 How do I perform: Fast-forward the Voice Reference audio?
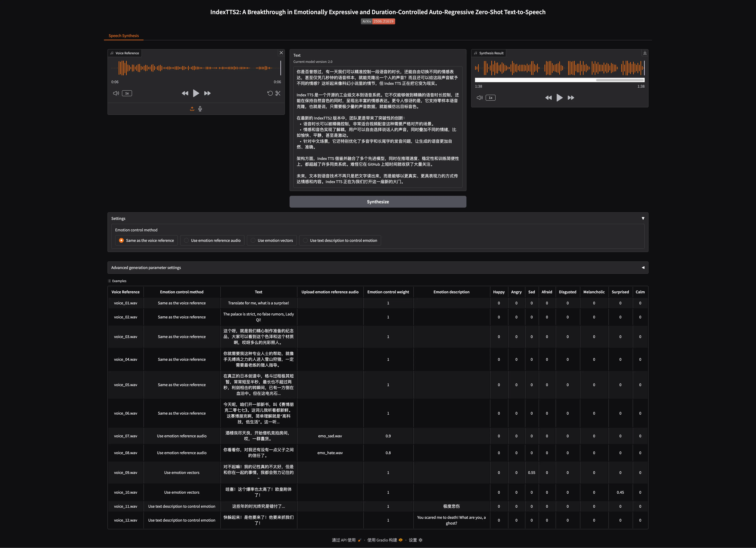(207, 93)
